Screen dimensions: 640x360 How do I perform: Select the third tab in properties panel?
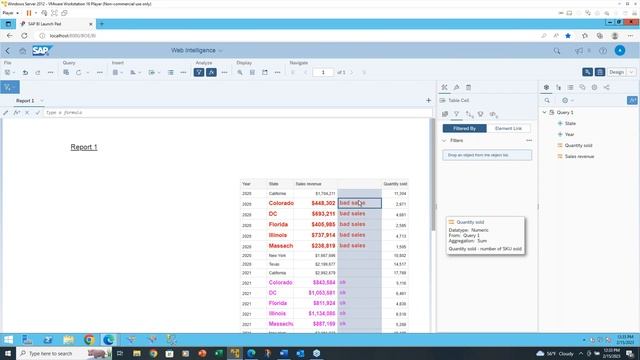(x=469, y=87)
